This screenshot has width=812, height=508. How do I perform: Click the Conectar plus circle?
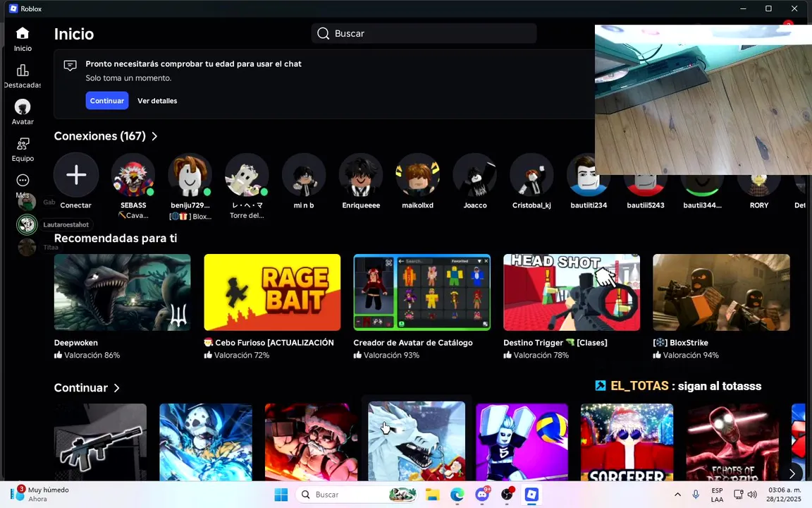[x=76, y=175]
